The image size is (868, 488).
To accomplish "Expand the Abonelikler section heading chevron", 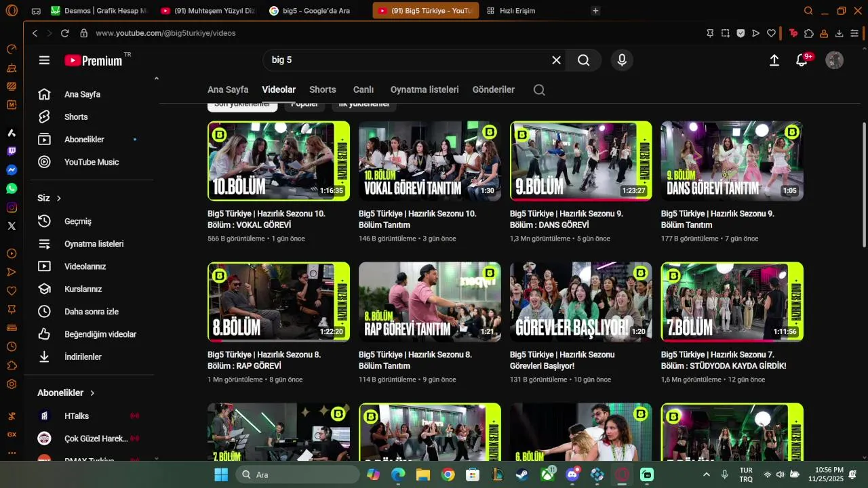I will tap(92, 393).
